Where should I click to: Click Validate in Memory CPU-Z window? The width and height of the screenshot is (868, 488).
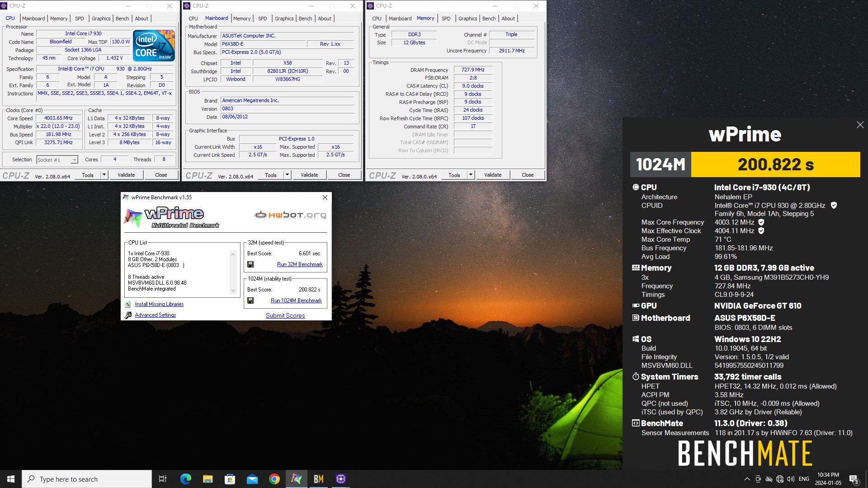coord(493,175)
